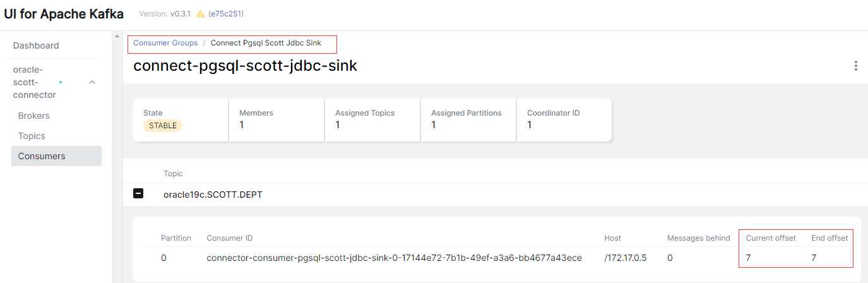Image resolution: width=868 pixels, height=283 pixels.
Task: Select the Consumers sidebar item
Action: (56, 156)
